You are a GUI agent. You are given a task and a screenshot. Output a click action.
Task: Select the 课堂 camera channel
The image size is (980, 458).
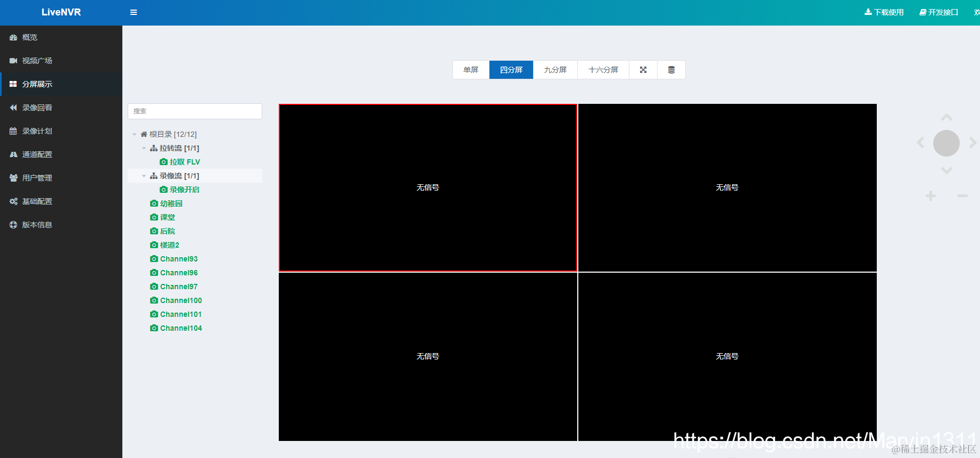pyautogui.click(x=168, y=217)
